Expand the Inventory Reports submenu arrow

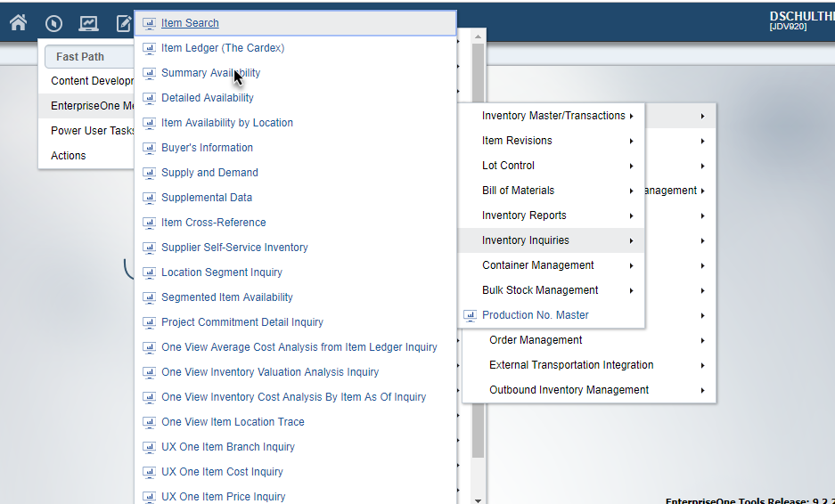[x=631, y=215]
